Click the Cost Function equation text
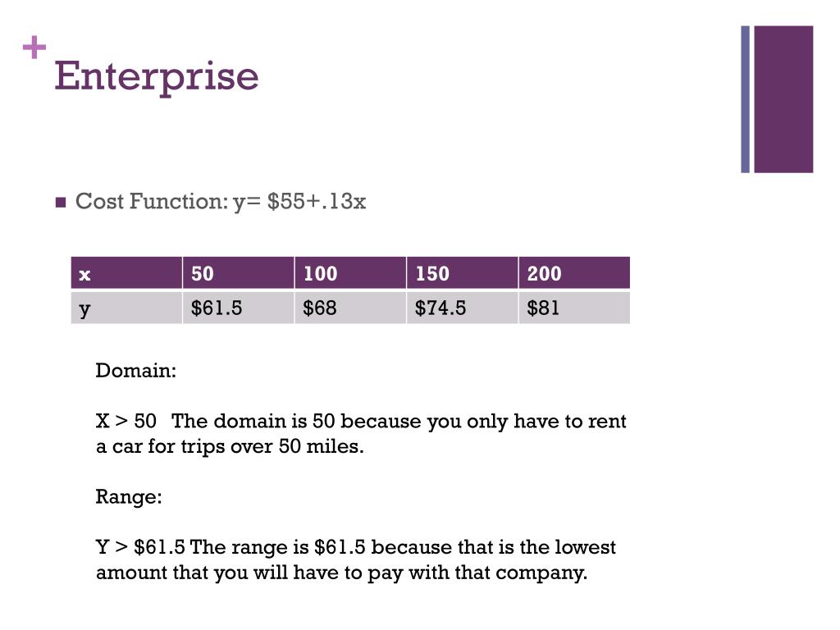Screen dimensions: 840x630 point(220,201)
